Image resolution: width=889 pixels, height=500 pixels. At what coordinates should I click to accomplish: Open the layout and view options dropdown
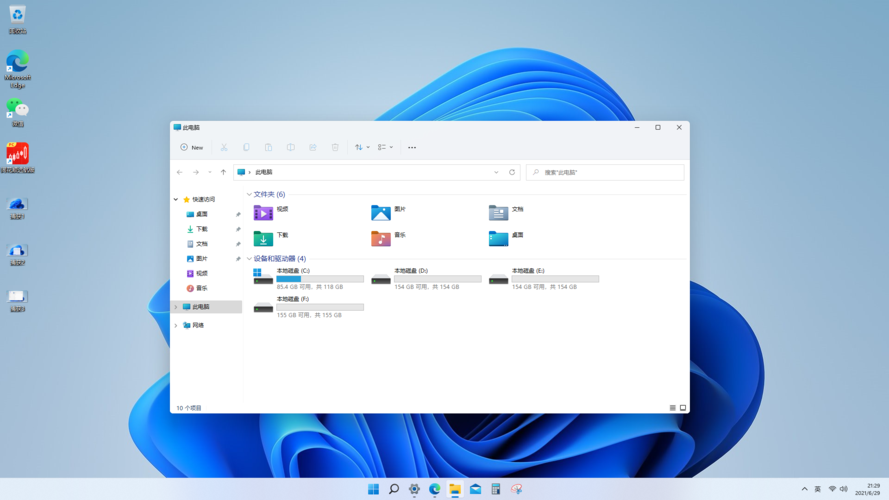click(385, 147)
